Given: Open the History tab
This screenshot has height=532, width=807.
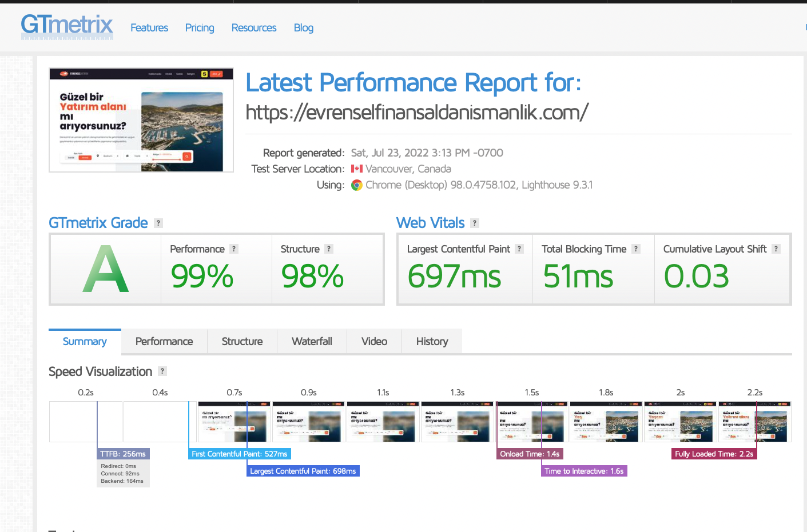Looking at the screenshot, I should click(432, 341).
